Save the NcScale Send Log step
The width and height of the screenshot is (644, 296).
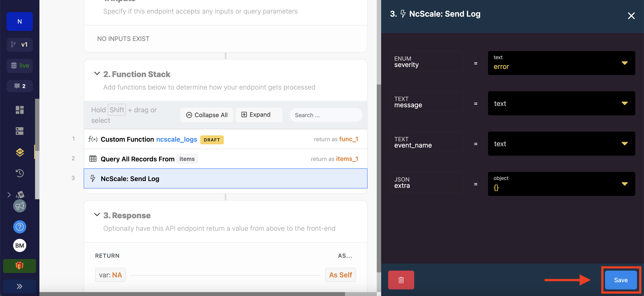(x=621, y=280)
